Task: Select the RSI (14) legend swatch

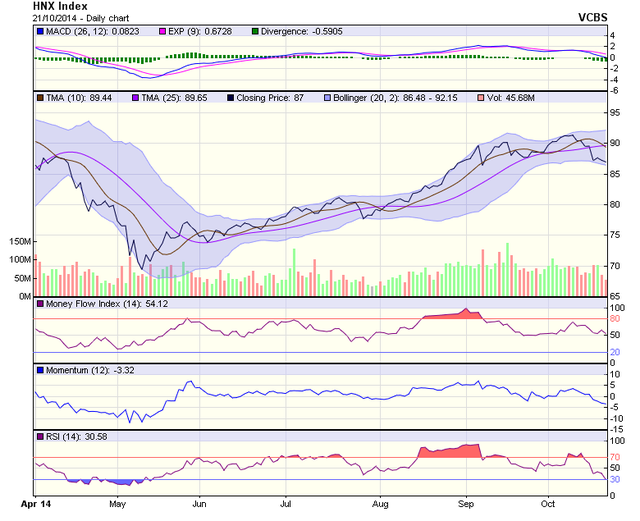Action: [40, 437]
